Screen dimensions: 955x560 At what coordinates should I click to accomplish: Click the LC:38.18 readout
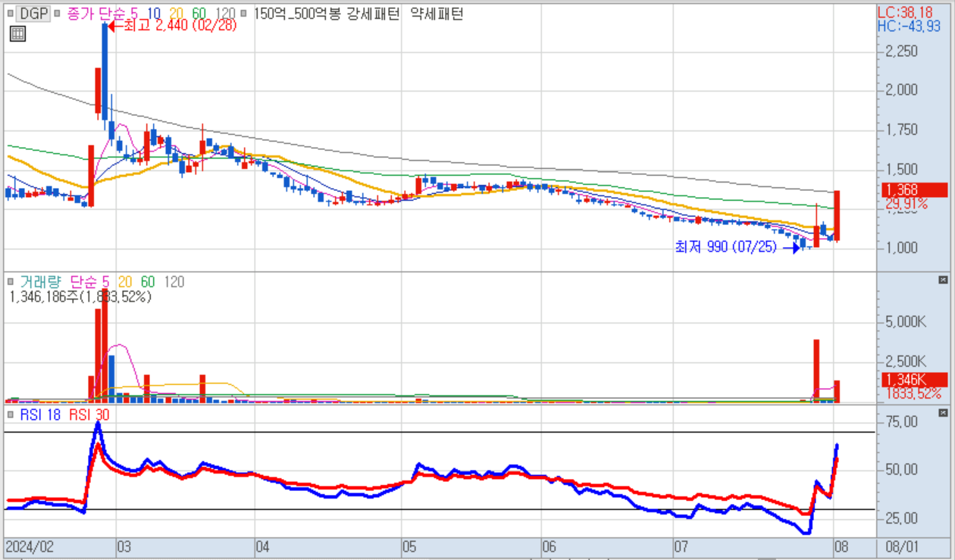(x=905, y=13)
